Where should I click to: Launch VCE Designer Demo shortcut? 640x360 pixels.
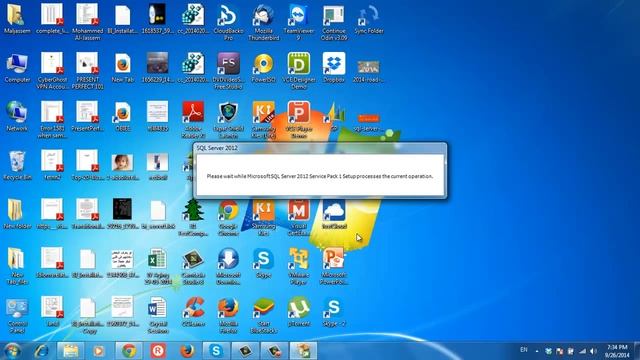coord(299,70)
